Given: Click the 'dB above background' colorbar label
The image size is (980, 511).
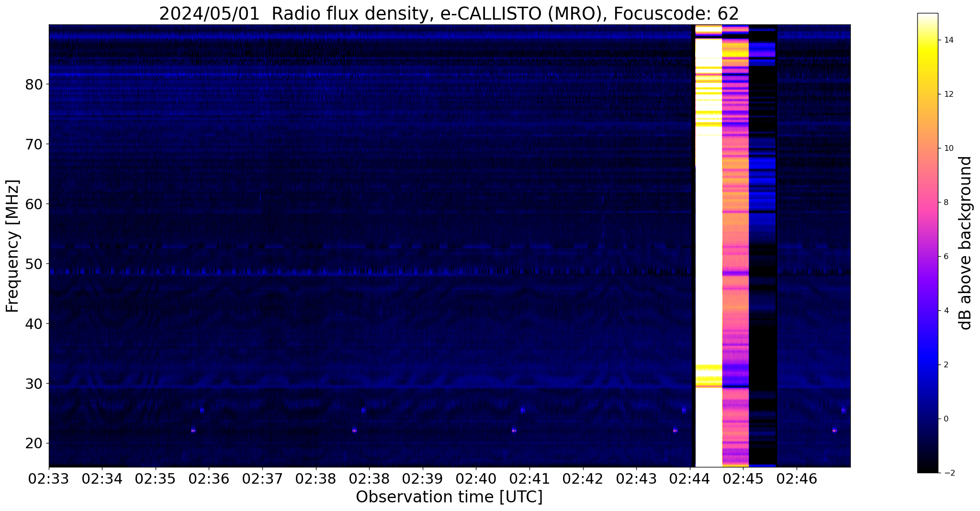Looking at the screenshot, I should click(966, 243).
